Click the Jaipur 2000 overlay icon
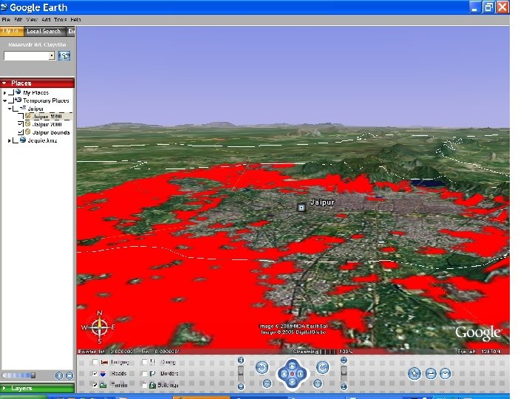Screen dimensions: 532x399 (28, 124)
